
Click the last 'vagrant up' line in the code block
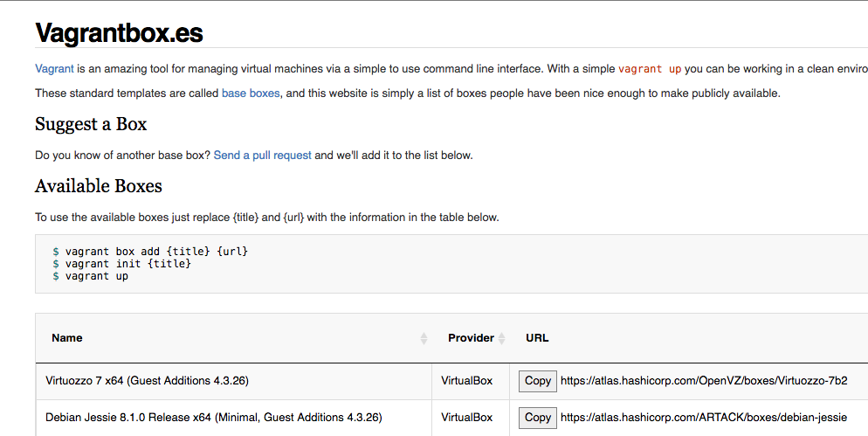pyautogui.click(x=90, y=276)
